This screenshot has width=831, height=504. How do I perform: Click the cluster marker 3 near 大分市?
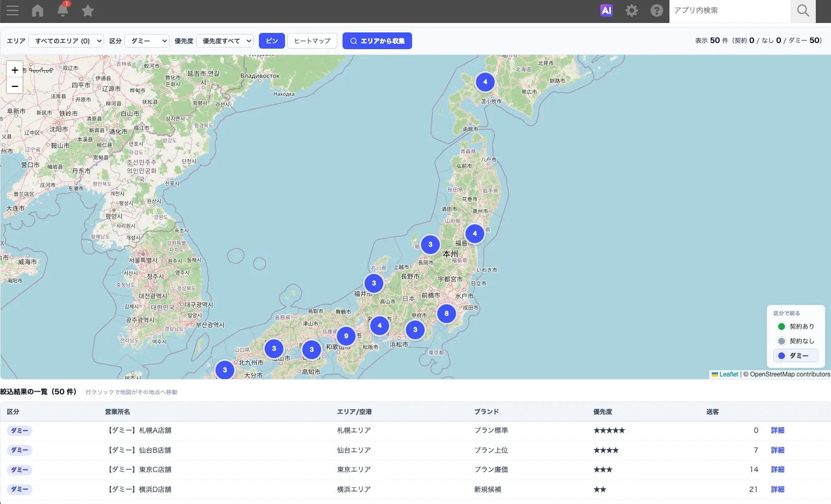pyautogui.click(x=225, y=370)
